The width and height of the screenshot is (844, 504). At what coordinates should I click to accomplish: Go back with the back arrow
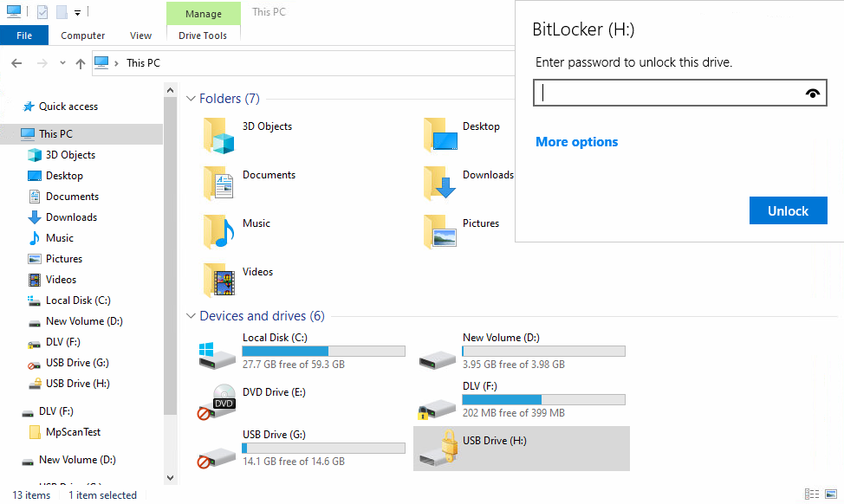coord(16,63)
